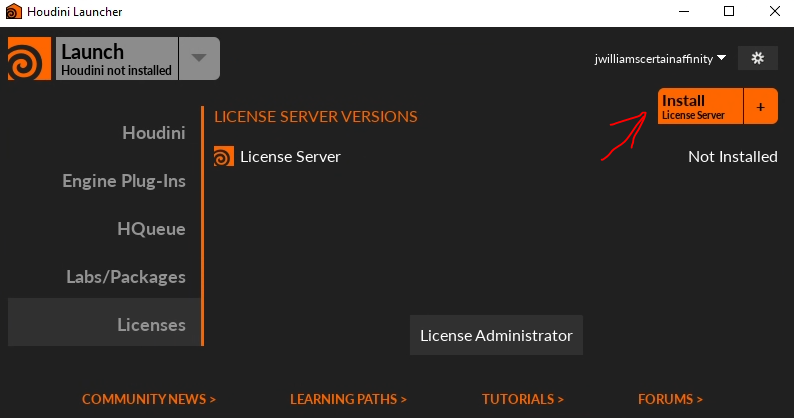
Task: Maximize the Houdini Launcher window
Action: [729, 11]
